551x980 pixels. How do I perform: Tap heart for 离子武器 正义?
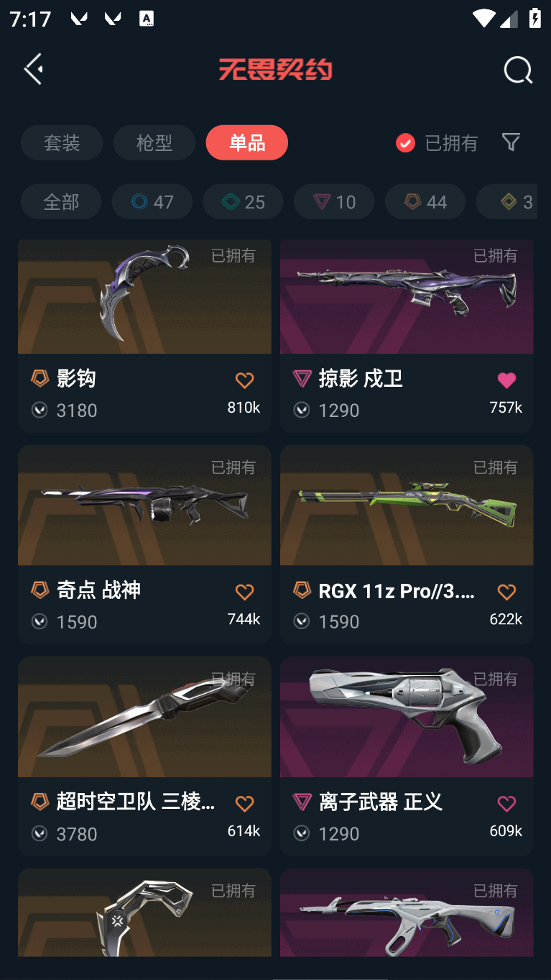(x=506, y=803)
